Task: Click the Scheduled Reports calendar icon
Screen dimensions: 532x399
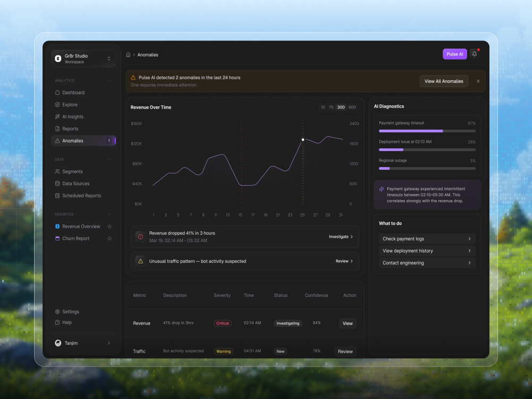Action: point(57,196)
